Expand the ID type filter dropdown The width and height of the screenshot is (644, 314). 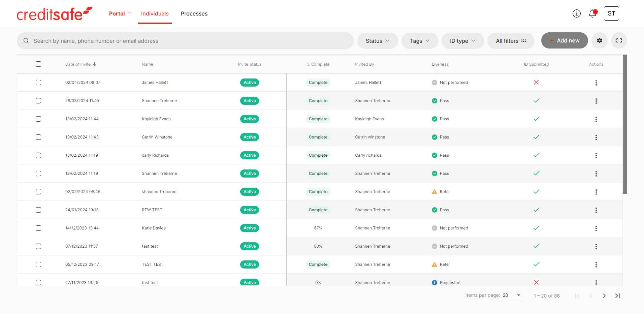click(x=462, y=41)
